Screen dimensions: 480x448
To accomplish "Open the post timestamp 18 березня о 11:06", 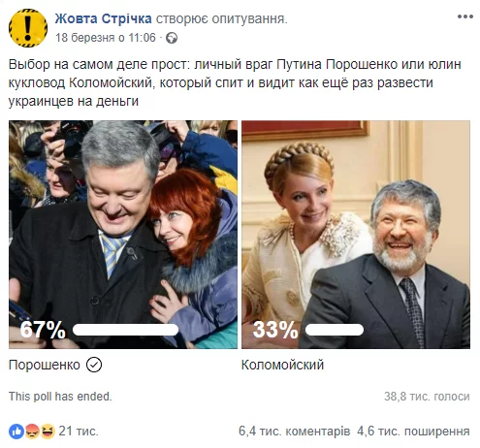I will coord(106,38).
